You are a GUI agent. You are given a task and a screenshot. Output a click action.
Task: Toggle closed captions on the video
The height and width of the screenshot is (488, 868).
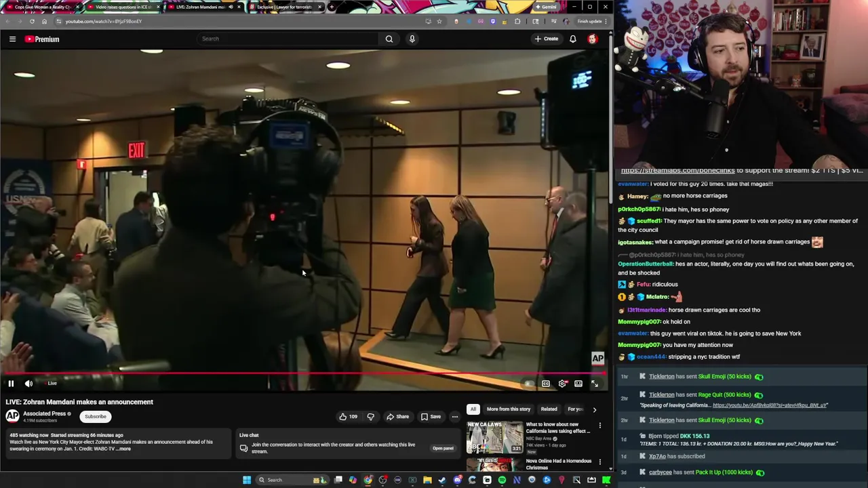pyautogui.click(x=546, y=384)
